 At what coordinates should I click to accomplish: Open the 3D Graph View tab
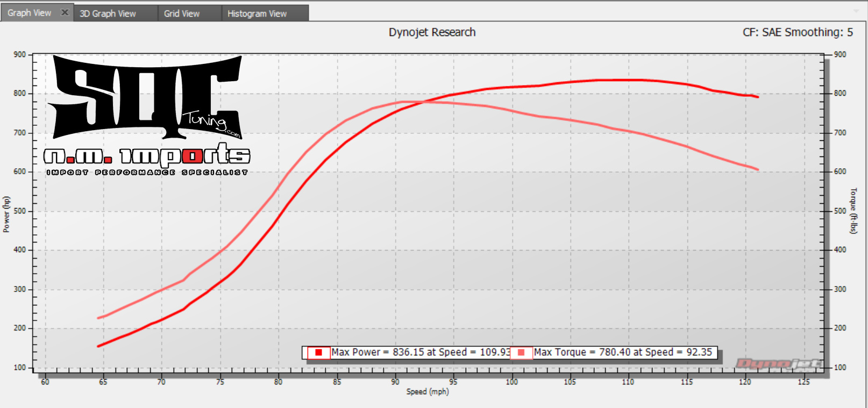[108, 13]
